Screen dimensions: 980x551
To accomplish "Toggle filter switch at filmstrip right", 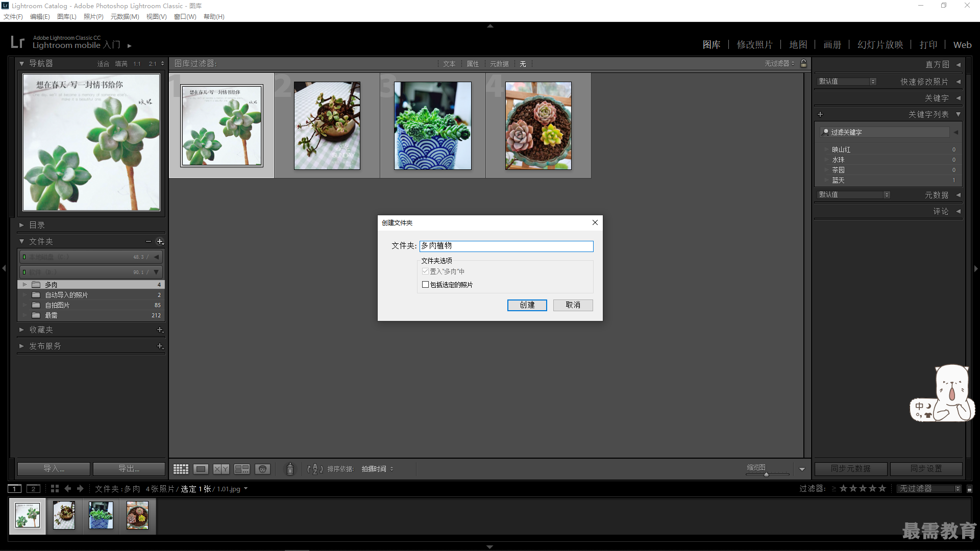I will (970, 489).
